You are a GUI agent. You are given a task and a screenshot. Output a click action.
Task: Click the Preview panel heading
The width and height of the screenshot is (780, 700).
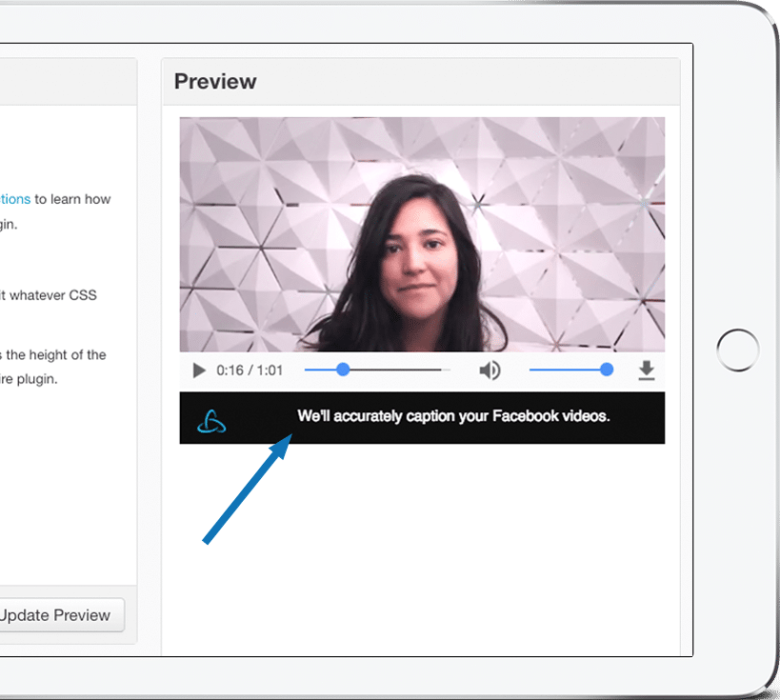215,82
